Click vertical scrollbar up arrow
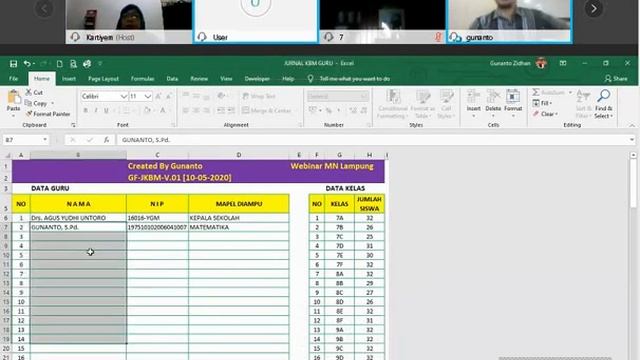Image resolution: width=640 pixels, height=360 pixels. 633,155
